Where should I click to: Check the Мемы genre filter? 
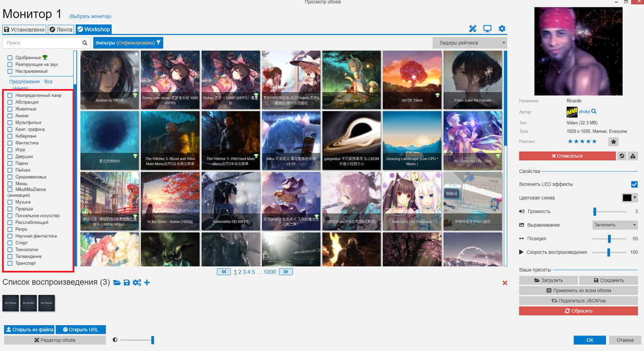10,184
